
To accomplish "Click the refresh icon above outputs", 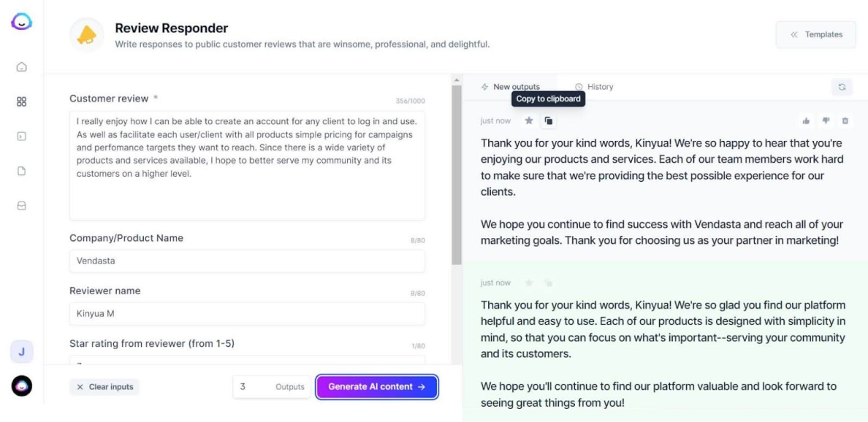I will pyautogui.click(x=842, y=87).
